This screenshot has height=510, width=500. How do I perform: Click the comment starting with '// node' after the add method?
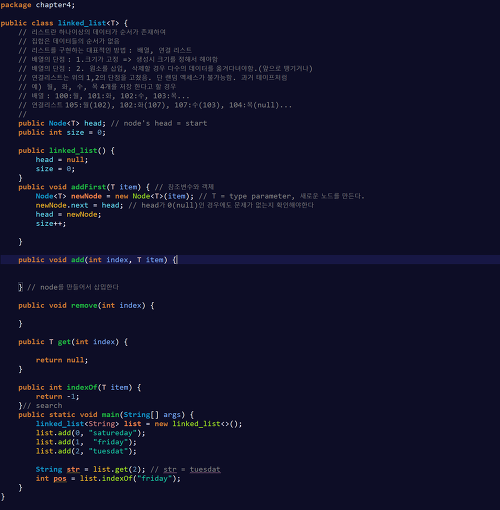pos(73,287)
